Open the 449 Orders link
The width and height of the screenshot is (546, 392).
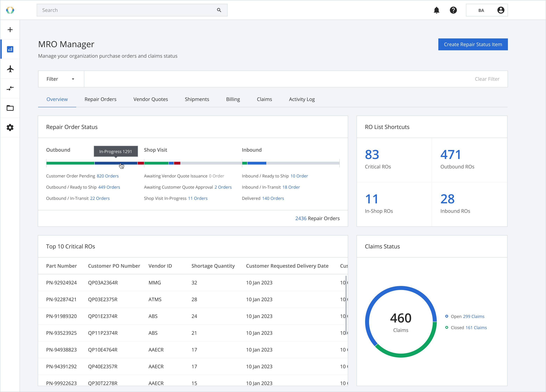109,187
